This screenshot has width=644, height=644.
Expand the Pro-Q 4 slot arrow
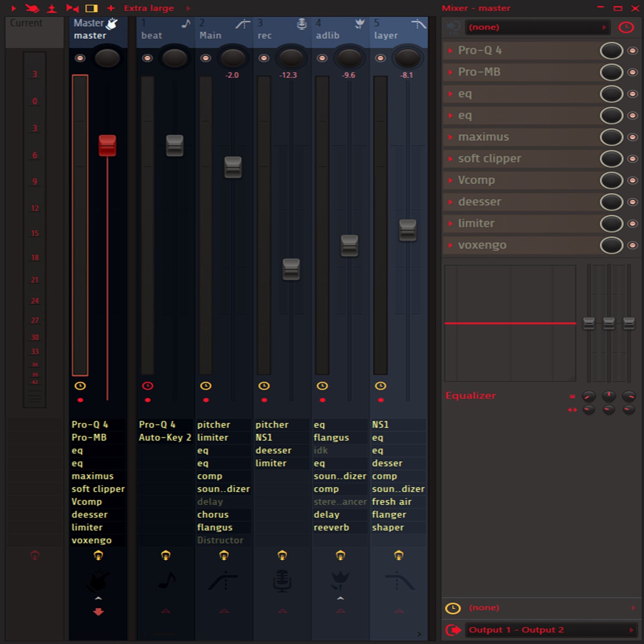point(451,51)
